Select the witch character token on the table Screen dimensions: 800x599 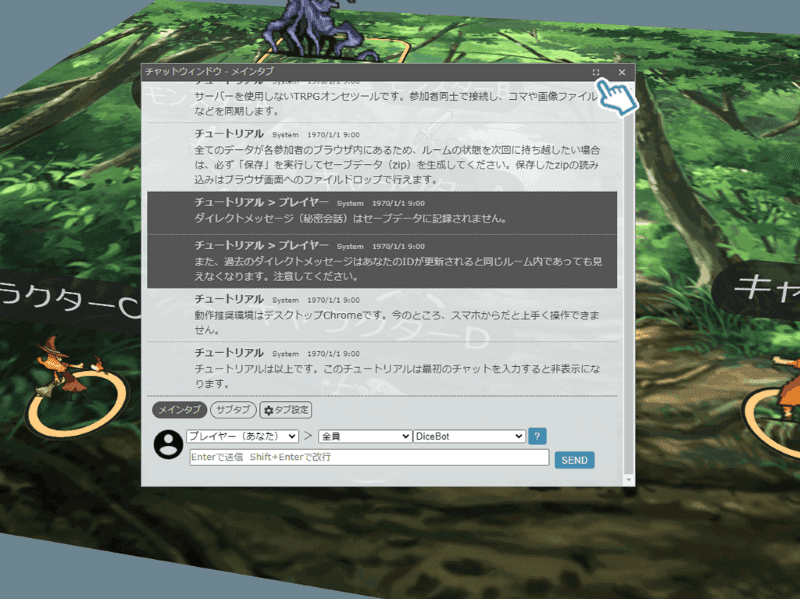click(66, 372)
